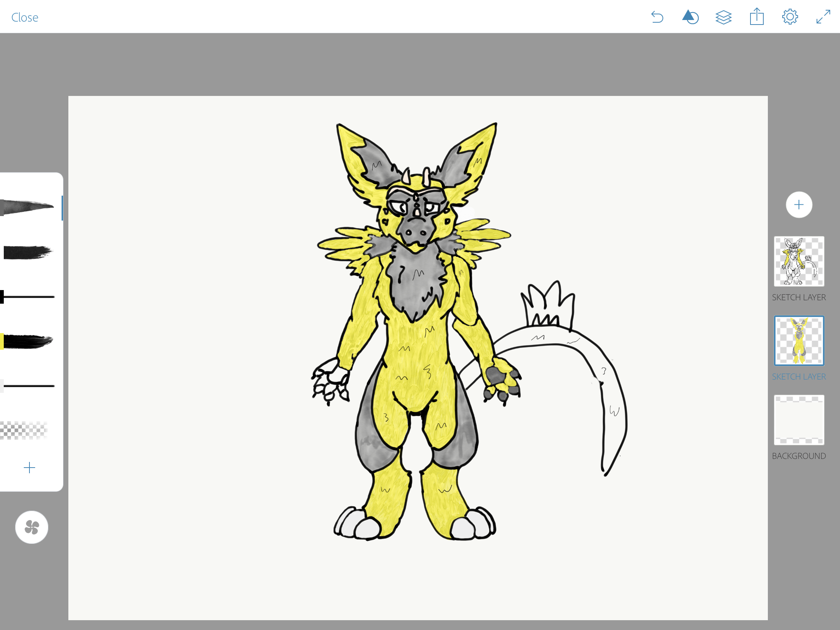Open the share export icon
Screen dimensions: 840x630
[x=757, y=17]
